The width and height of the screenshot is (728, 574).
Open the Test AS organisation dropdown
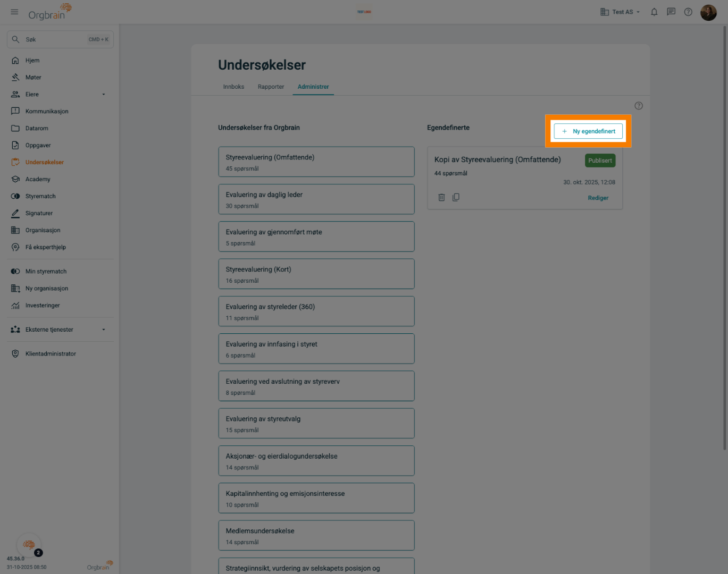(x=620, y=12)
